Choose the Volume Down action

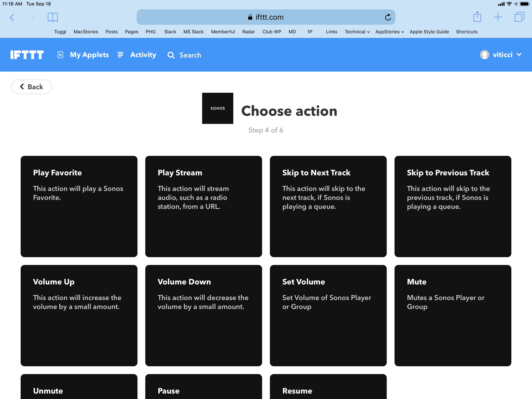[203, 315]
